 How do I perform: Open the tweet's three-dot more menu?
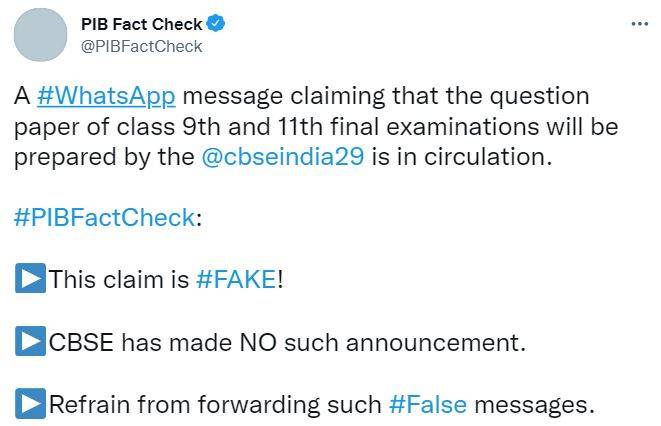click(640, 24)
